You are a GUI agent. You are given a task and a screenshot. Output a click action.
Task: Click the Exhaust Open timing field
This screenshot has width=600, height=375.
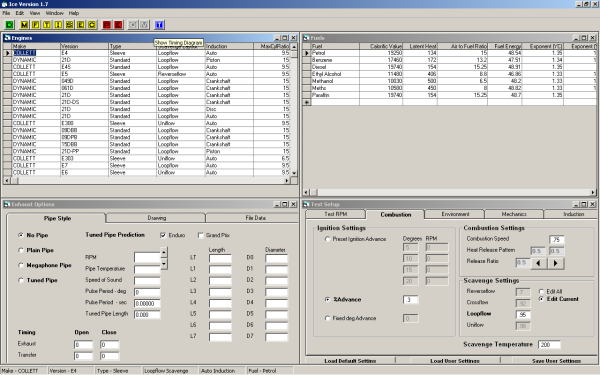pyautogui.click(x=83, y=344)
